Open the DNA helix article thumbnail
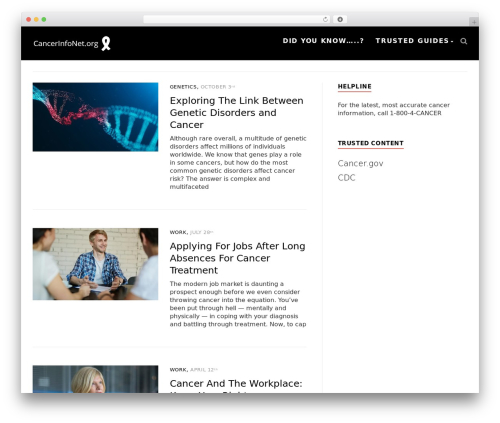Image resolution: width=500 pixels, height=423 pixels. point(95,117)
